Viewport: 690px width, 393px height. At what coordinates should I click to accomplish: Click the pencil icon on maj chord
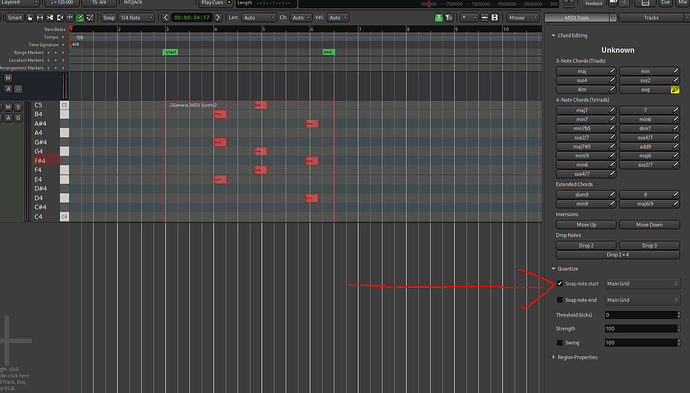click(612, 71)
